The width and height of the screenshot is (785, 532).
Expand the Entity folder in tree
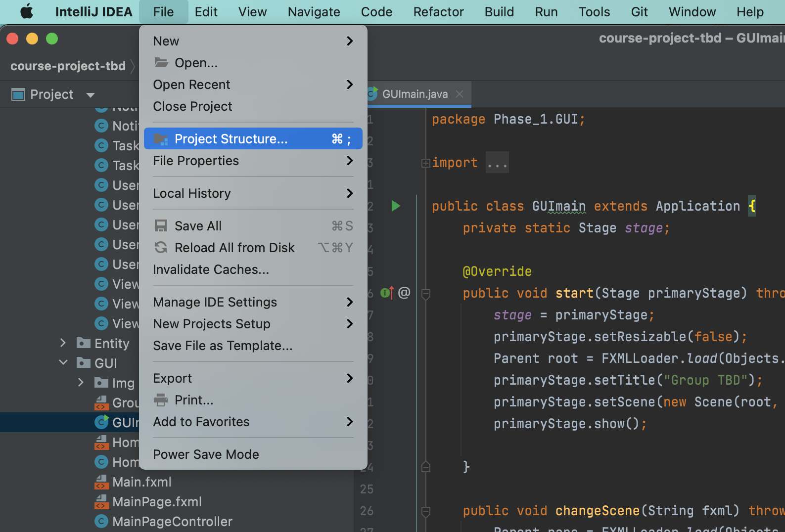tap(63, 343)
